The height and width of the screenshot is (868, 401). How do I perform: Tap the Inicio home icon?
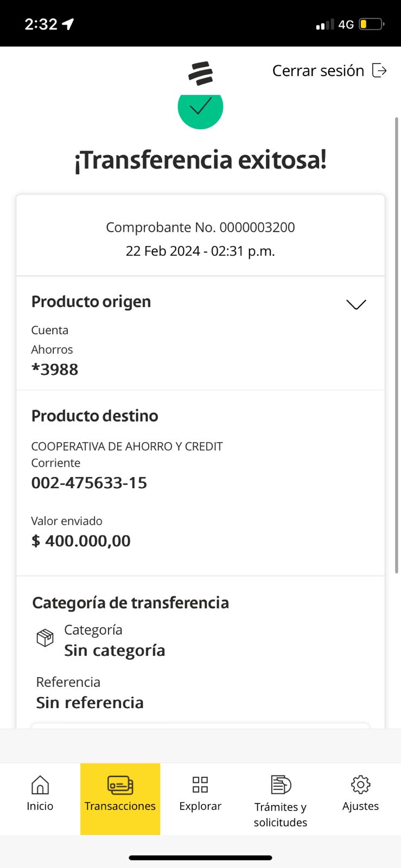tap(40, 784)
